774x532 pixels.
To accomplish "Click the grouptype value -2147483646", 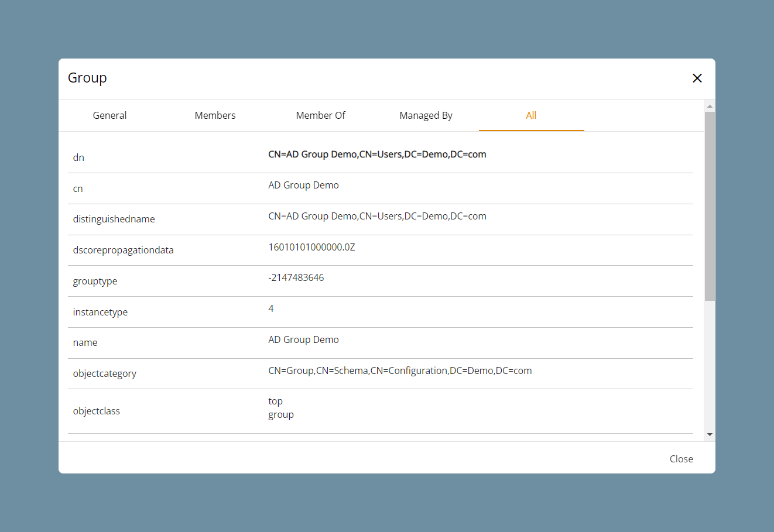I will click(296, 277).
